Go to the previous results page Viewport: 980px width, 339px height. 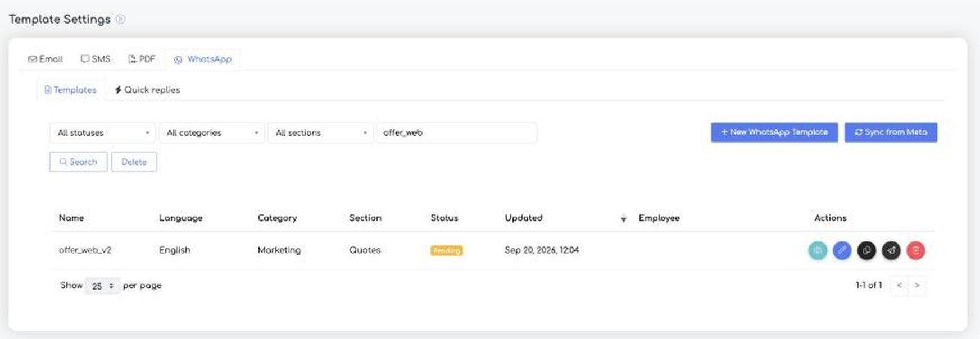point(899,286)
